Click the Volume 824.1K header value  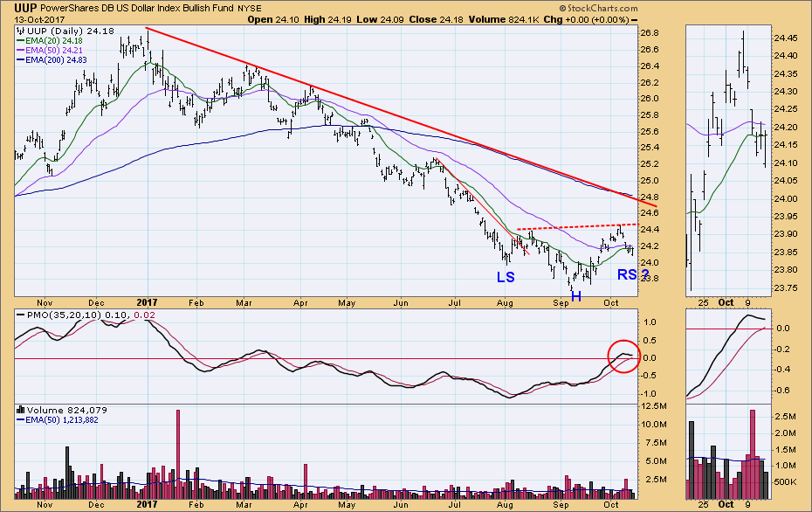[504, 20]
